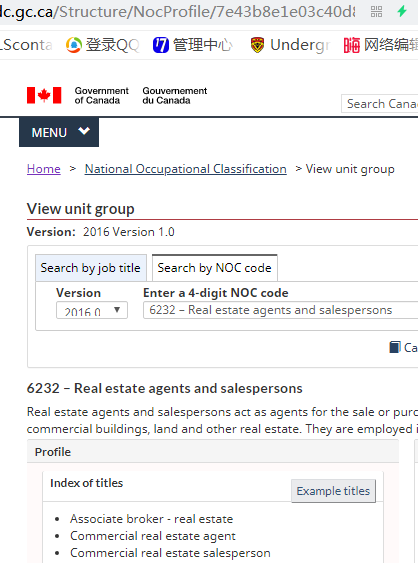Click the Government of Canada flag logo
Screen dimensions: 418x563
44,96
